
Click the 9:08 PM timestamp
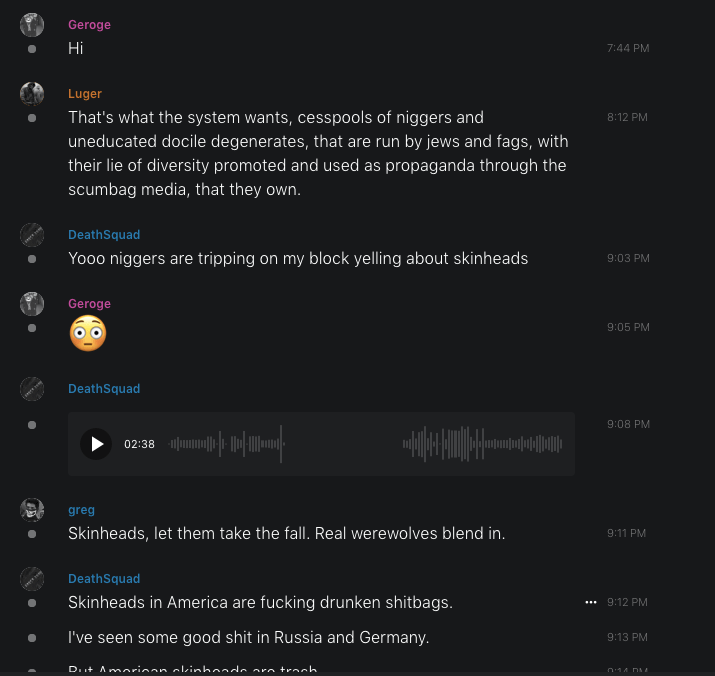[628, 424]
